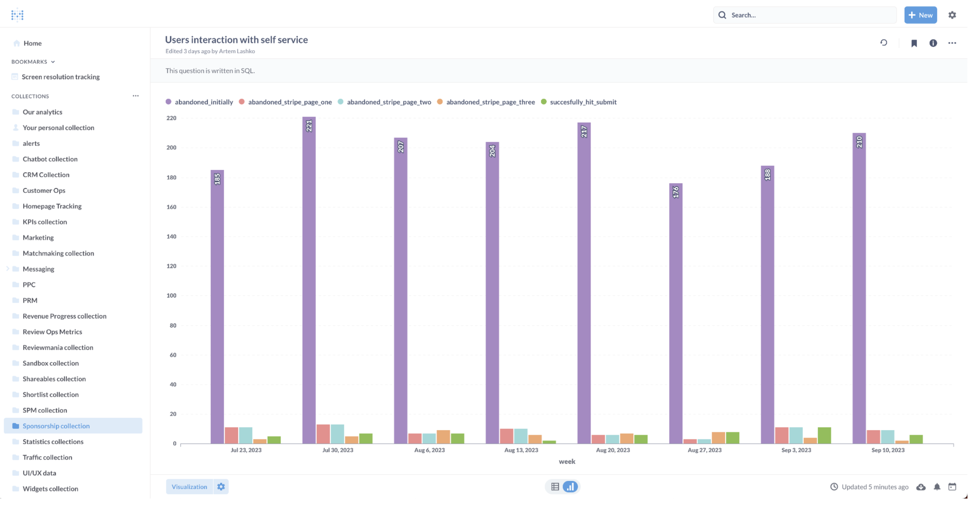This screenshot has width=980, height=509.
Task: Open the admin settings gear icon
Action: tap(952, 15)
